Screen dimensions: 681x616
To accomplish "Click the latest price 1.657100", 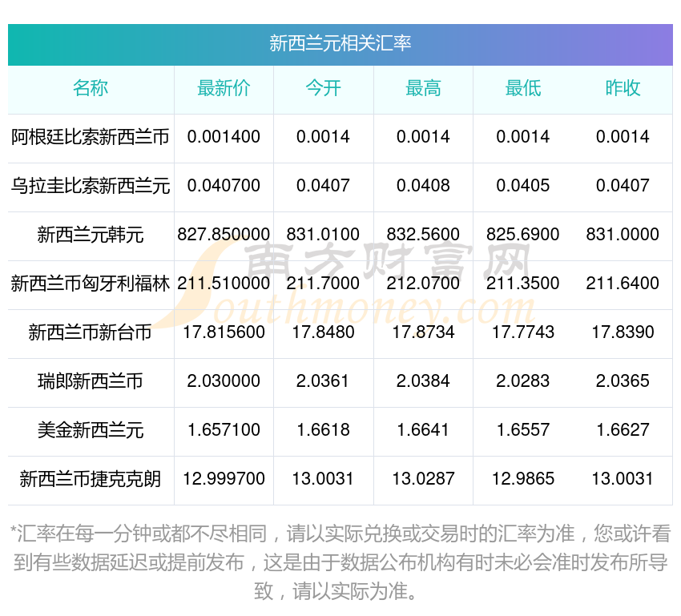I will click(x=224, y=430).
